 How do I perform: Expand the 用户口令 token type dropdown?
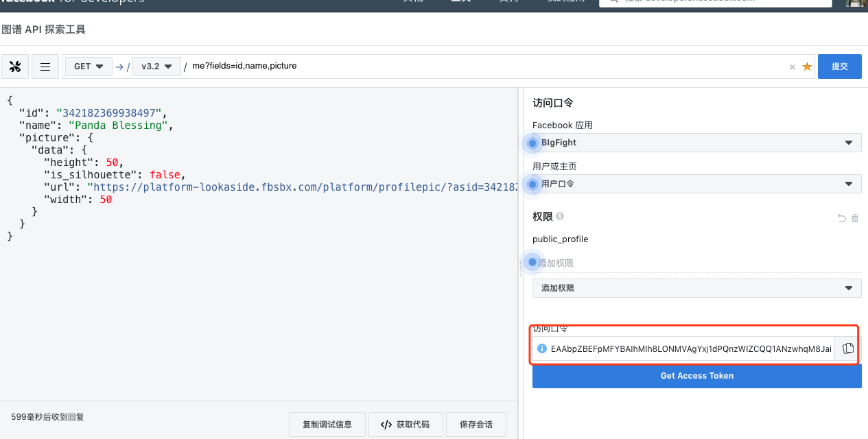[x=696, y=184]
